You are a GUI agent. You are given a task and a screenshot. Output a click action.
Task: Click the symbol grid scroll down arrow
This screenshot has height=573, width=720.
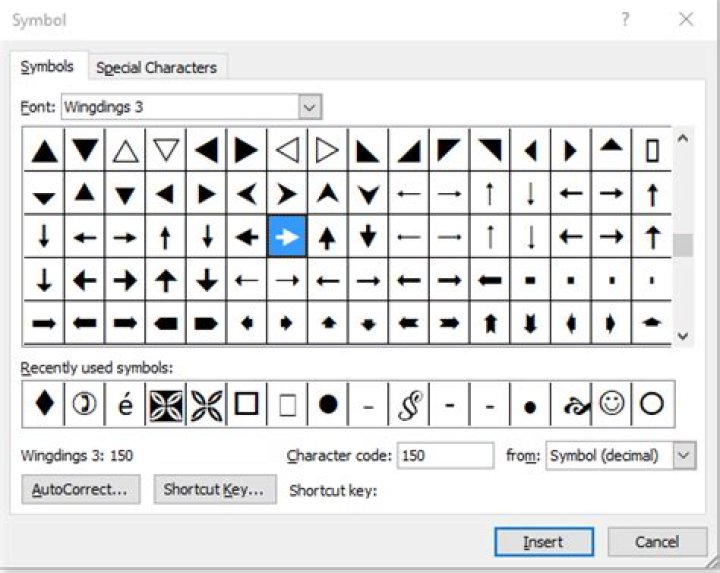pyautogui.click(x=683, y=336)
